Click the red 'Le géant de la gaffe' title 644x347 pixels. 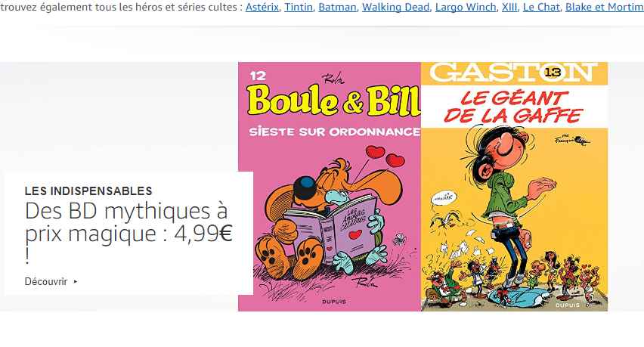click(x=513, y=107)
